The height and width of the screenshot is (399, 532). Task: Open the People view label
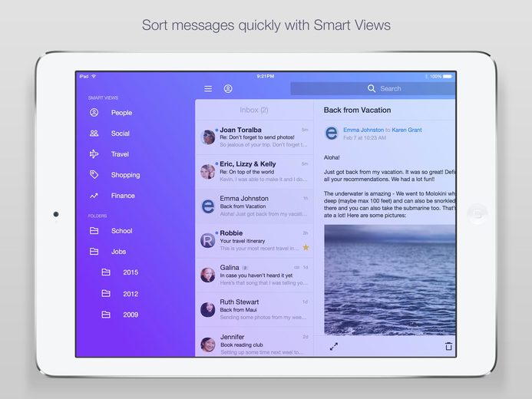121,113
